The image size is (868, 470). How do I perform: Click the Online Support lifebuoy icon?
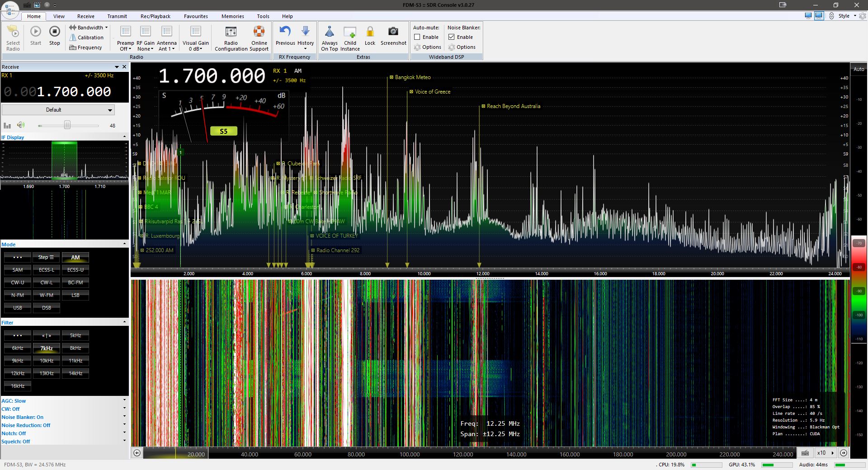[259, 32]
